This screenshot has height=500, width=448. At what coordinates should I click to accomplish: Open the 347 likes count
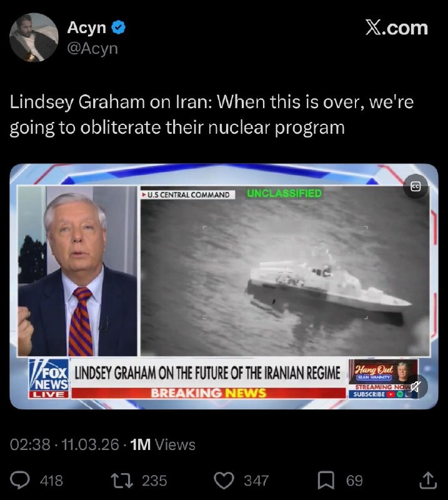click(x=256, y=481)
